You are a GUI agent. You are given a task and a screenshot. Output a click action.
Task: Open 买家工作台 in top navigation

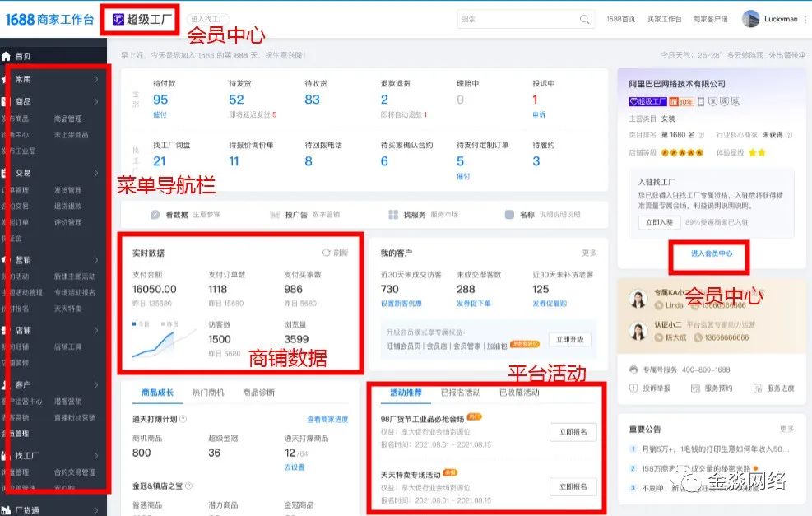[665, 19]
